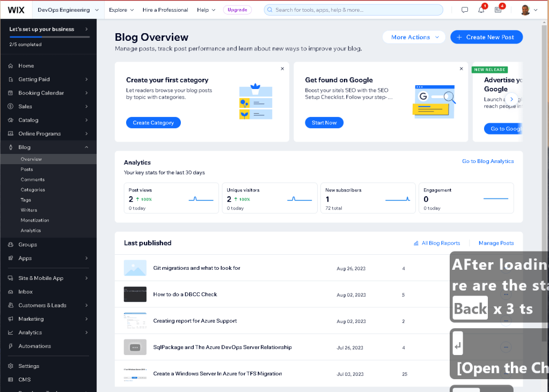Open the chat messages icon in header

click(465, 10)
